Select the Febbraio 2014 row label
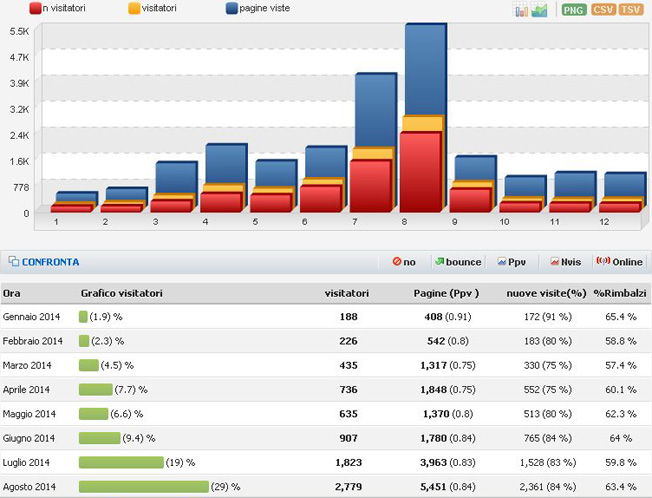 (32, 341)
